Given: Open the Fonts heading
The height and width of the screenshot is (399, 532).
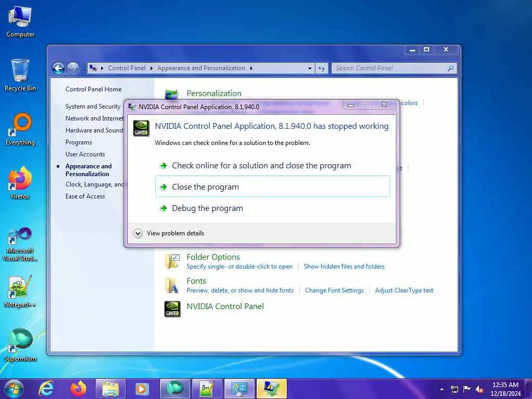Looking at the screenshot, I should (x=196, y=281).
